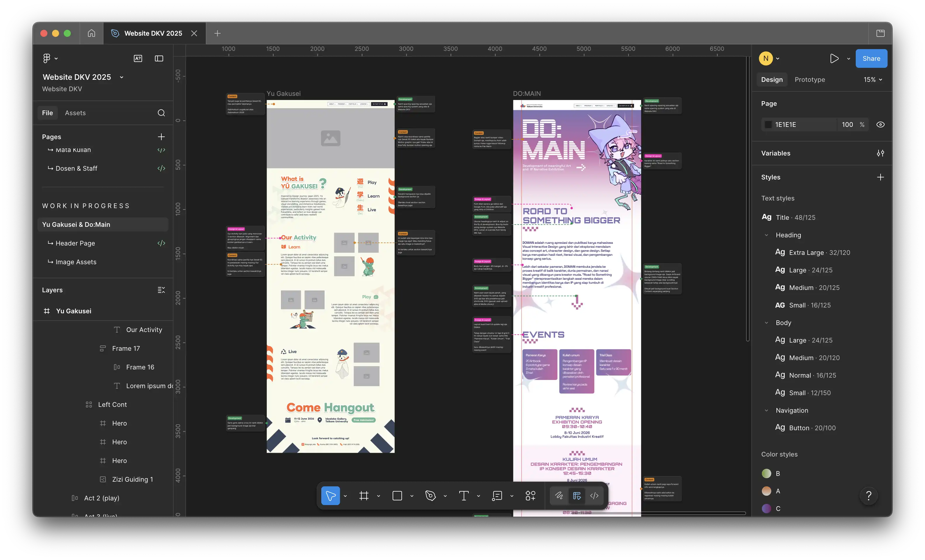The width and height of the screenshot is (925, 560).
Task: Select the Text tool
Action: point(464,496)
